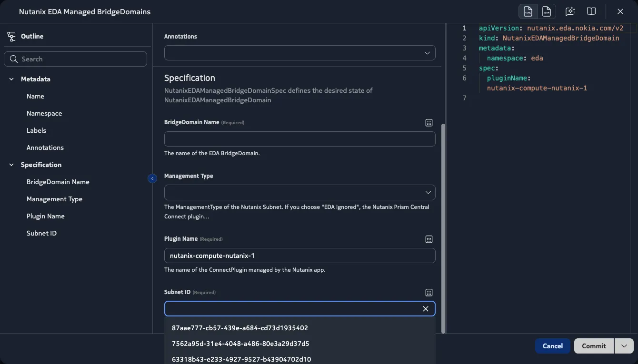
Task: Click the Plugin Name input field
Action: pos(300,256)
